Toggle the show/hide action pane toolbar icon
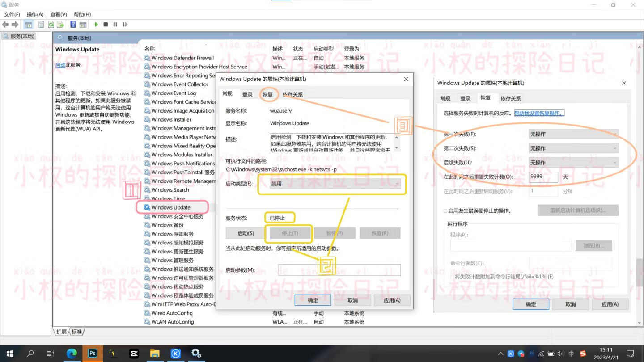The image size is (644, 362). point(83,25)
